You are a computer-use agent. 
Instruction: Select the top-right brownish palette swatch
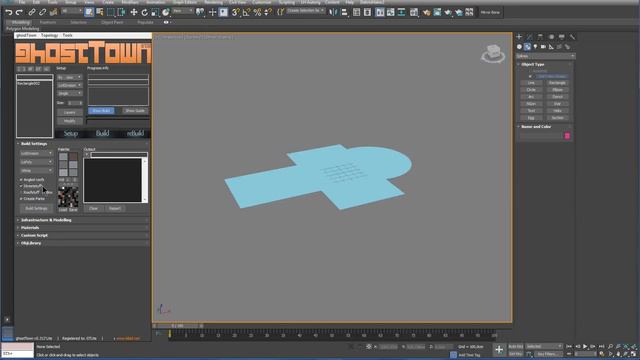tap(73, 157)
